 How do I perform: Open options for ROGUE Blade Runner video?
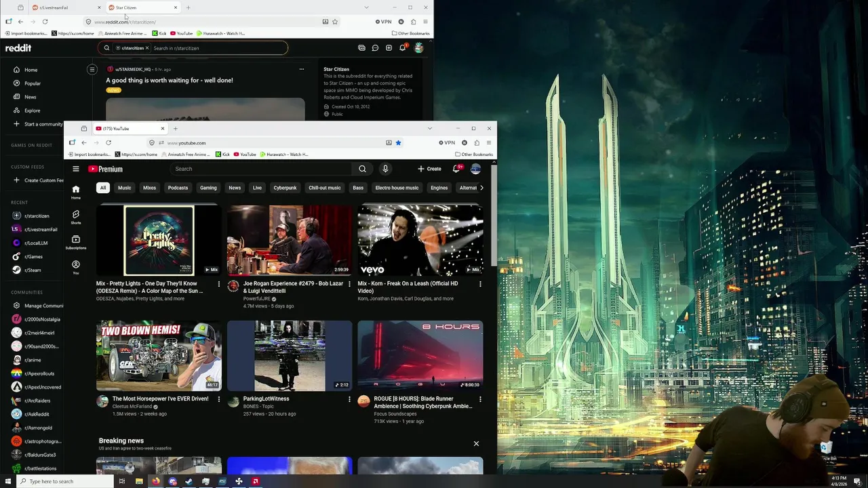click(480, 399)
